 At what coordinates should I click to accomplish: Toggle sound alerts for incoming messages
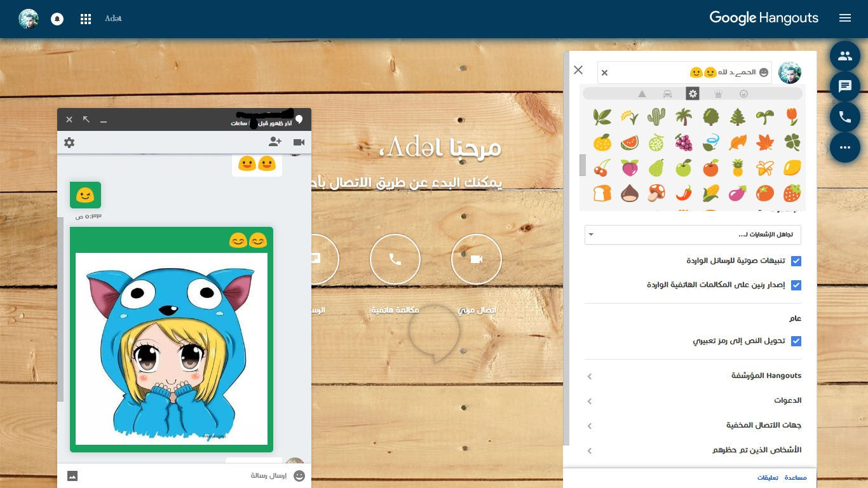tap(796, 261)
